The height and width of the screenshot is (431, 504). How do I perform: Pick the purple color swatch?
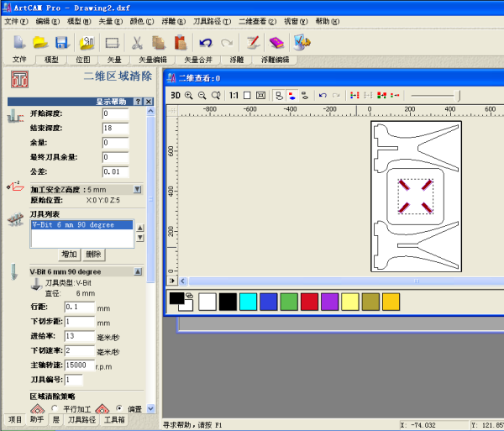[x=329, y=302]
